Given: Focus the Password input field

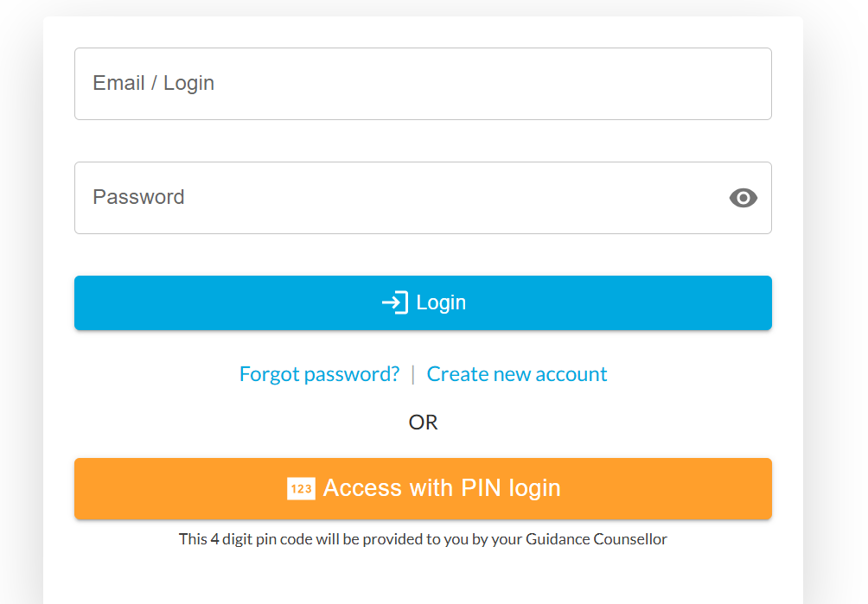Looking at the screenshot, I should (423, 198).
